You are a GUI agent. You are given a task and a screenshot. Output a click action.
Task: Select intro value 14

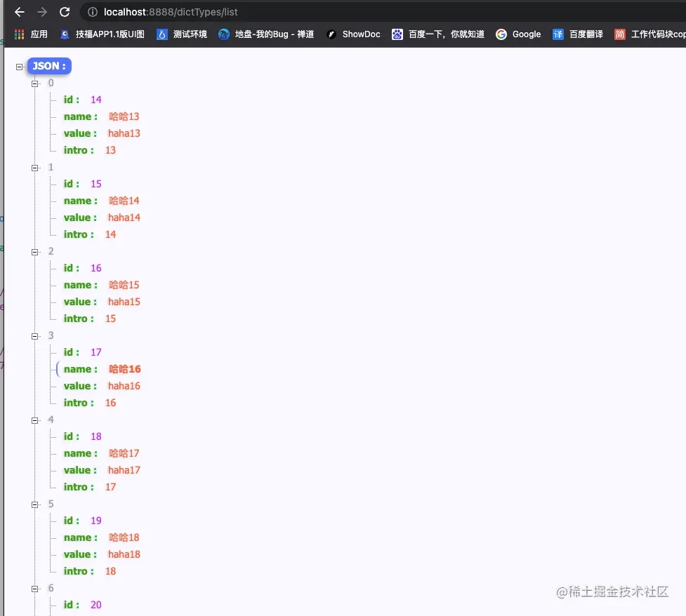(110, 234)
